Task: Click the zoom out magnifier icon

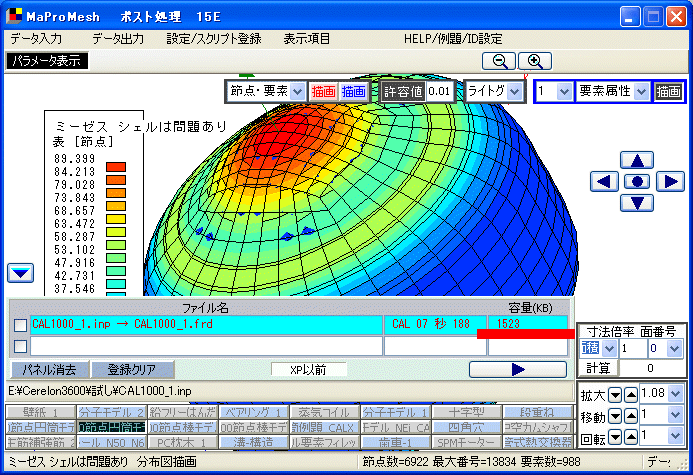Action: 499,61
